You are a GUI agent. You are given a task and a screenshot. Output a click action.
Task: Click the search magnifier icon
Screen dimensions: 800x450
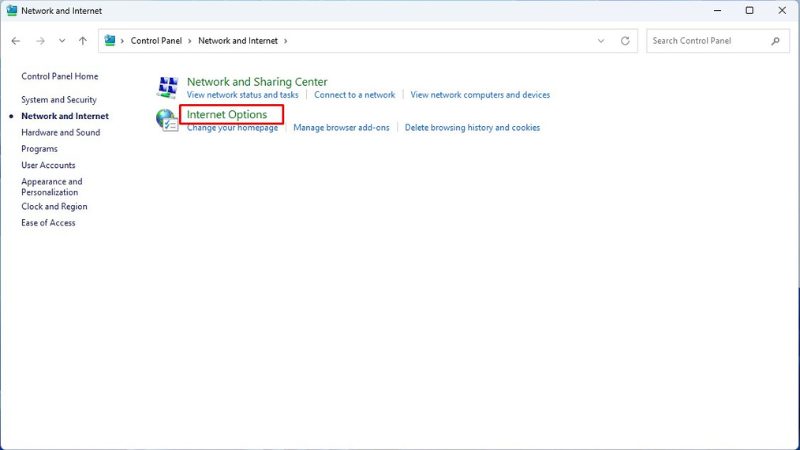(x=776, y=41)
